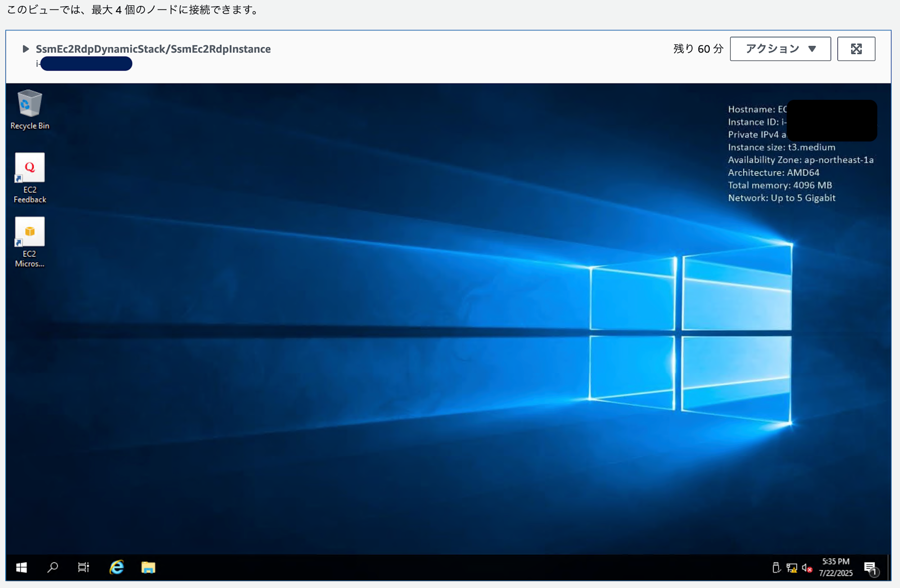The width and height of the screenshot is (900, 588).
Task: Open Task View on the taskbar
Action: 84,568
